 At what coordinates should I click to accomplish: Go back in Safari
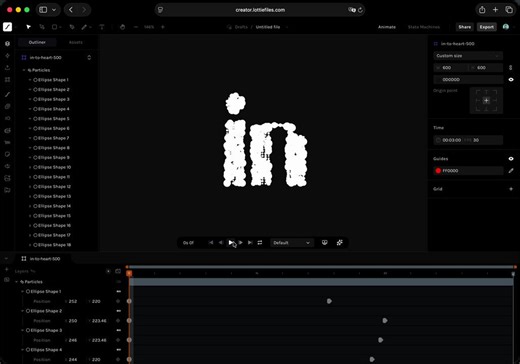(71, 10)
